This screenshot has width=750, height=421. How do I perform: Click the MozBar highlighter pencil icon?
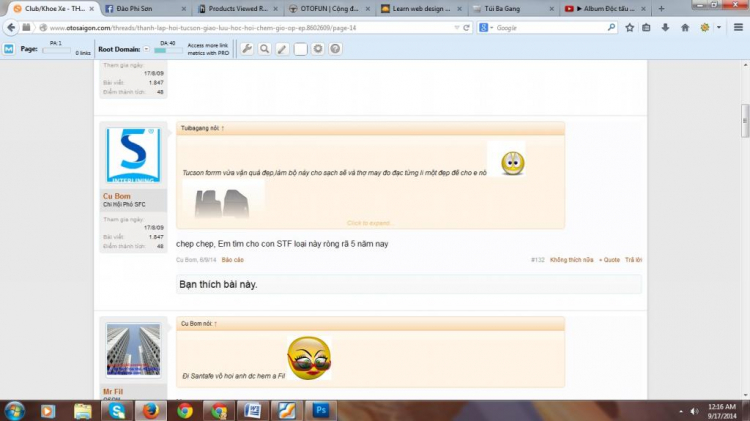[282, 49]
